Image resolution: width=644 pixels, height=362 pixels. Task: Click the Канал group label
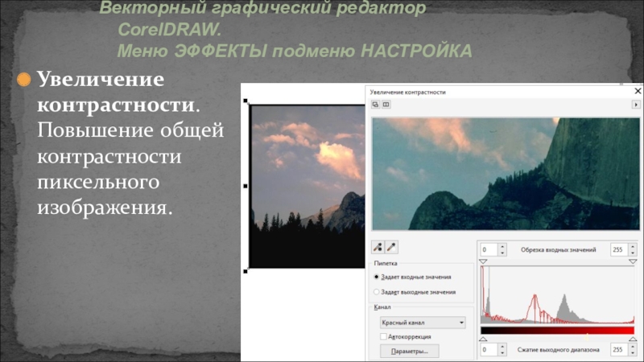pyautogui.click(x=382, y=307)
